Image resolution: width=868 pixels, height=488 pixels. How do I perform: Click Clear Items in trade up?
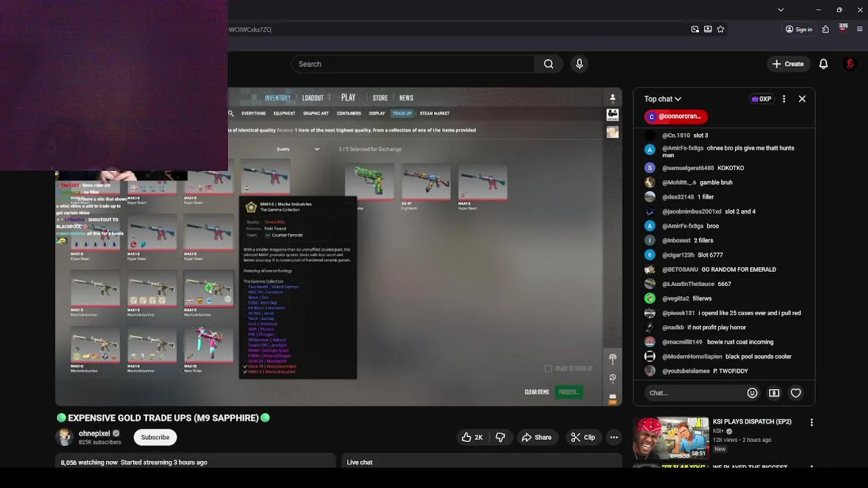coord(536,392)
